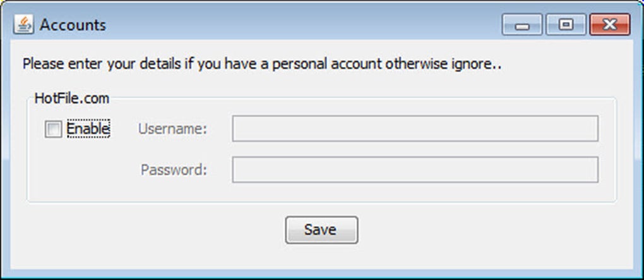Click the Accounts window title text
This screenshot has height=280, width=644.
pyautogui.click(x=73, y=25)
